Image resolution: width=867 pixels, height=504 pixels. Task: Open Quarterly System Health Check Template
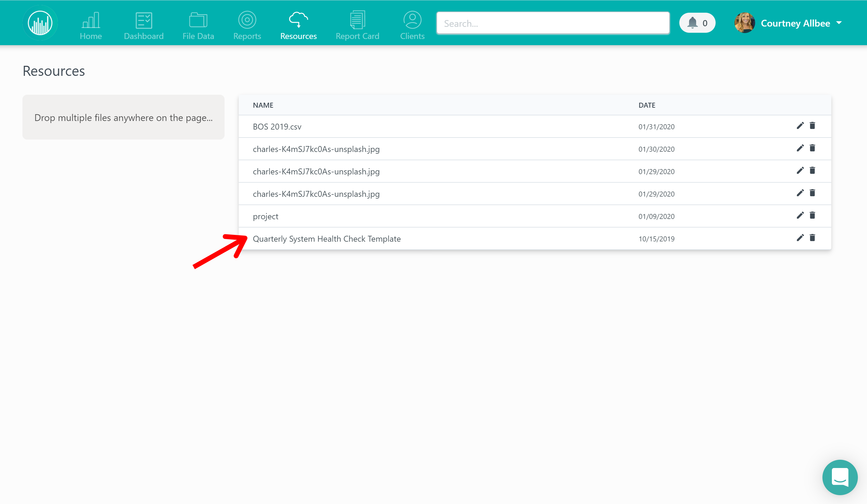click(x=326, y=239)
